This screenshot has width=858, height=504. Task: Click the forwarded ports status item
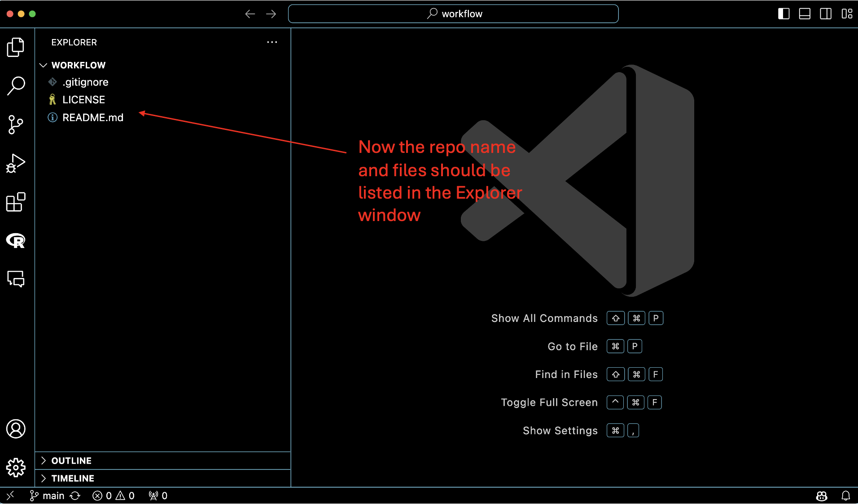pos(158,495)
